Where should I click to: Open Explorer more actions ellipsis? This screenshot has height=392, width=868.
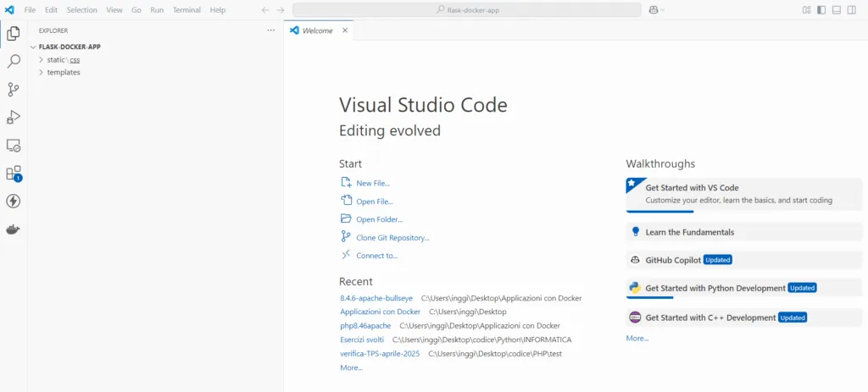(270, 30)
